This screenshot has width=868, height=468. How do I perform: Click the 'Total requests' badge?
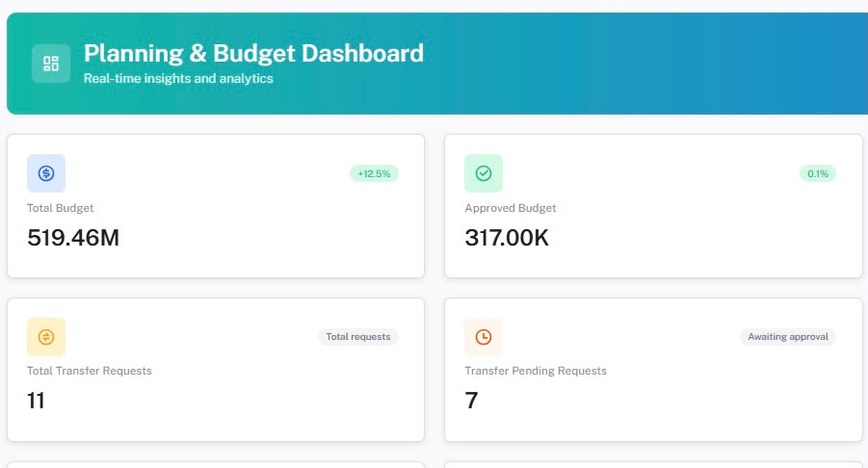point(358,336)
